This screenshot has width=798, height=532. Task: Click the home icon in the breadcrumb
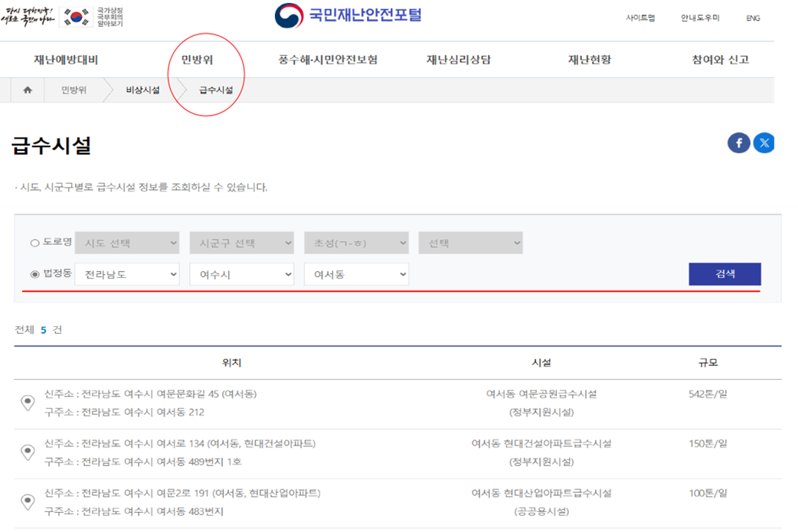28,90
